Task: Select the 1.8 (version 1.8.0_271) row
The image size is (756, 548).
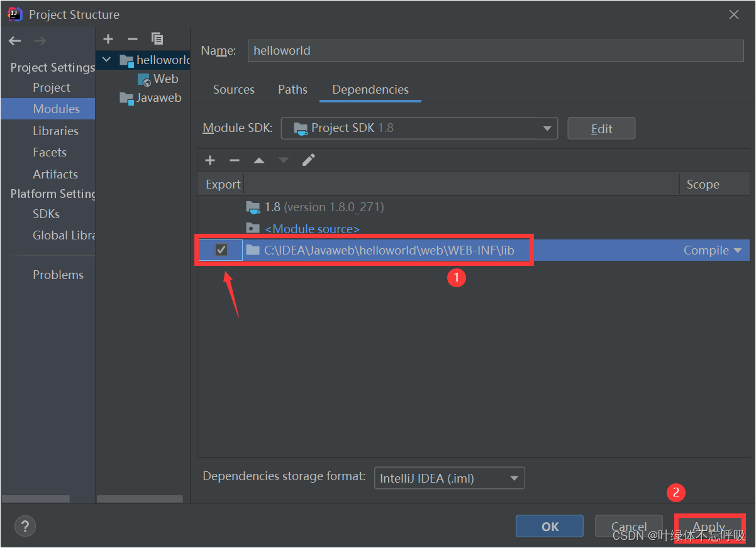Action: 473,207
